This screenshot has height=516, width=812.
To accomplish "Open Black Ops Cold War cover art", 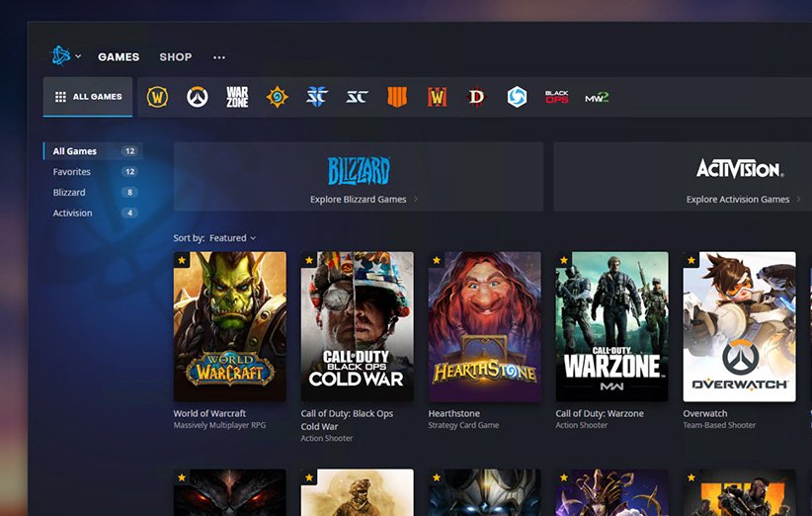I will tap(358, 327).
